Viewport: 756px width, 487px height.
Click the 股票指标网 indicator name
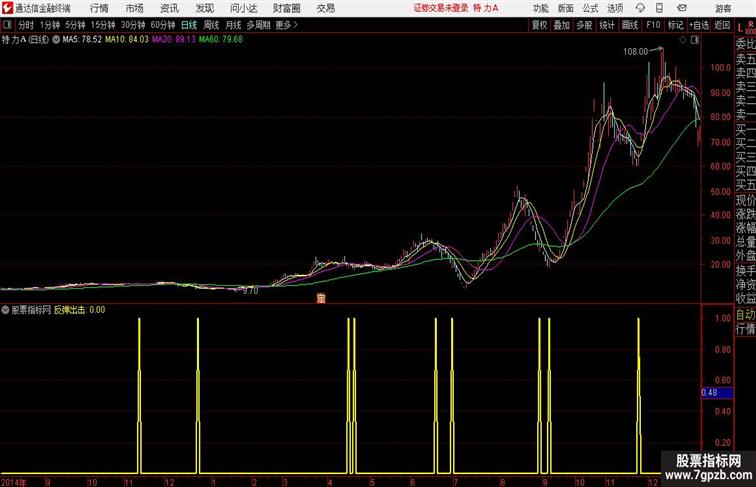[31, 310]
